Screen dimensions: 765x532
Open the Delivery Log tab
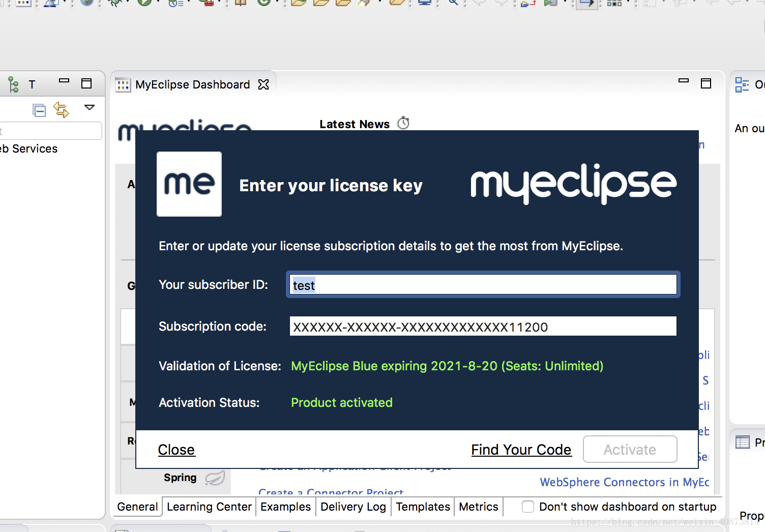point(353,507)
